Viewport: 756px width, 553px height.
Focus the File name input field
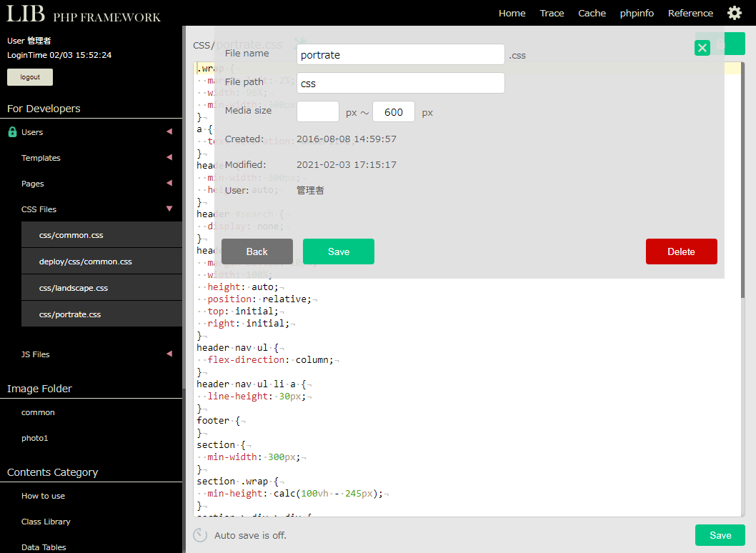(x=400, y=54)
